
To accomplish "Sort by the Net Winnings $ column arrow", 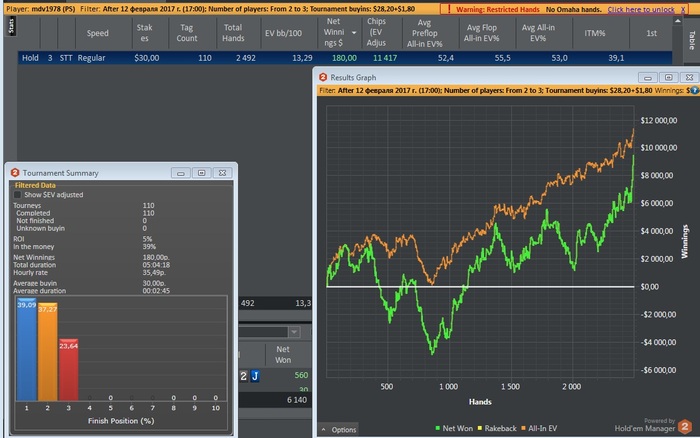I will pyautogui.click(x=354, y=33).
